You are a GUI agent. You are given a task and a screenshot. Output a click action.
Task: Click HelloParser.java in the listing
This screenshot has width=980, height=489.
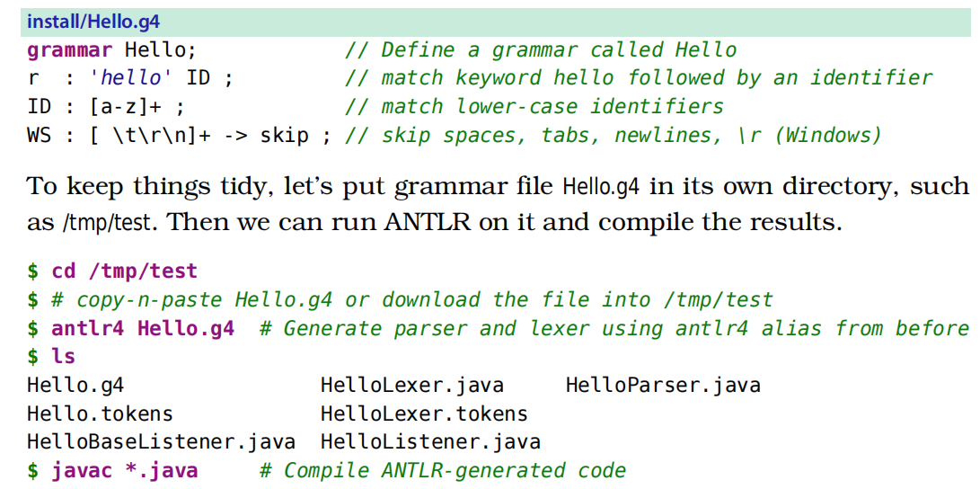[x=663, y=386]
